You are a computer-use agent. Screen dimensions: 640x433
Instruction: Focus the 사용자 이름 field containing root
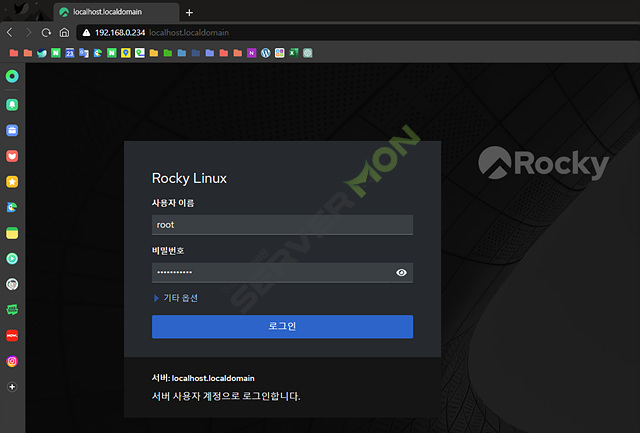click(x=282, y=225)
